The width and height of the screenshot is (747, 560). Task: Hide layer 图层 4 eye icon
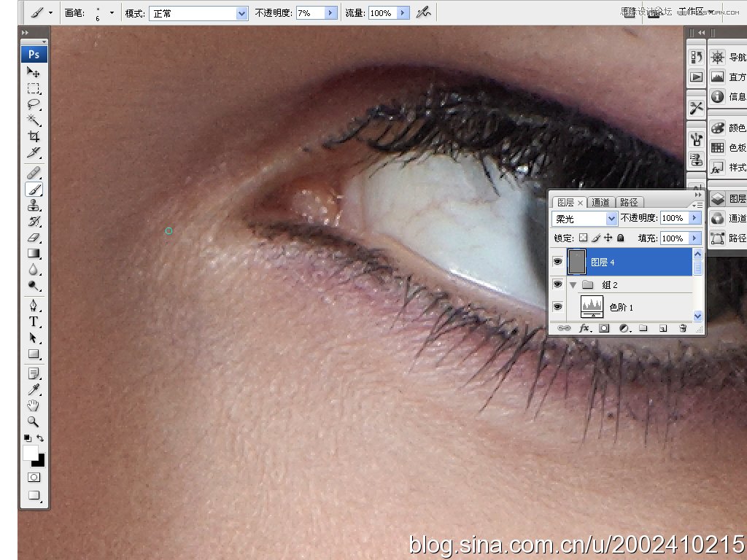point(557,262)
